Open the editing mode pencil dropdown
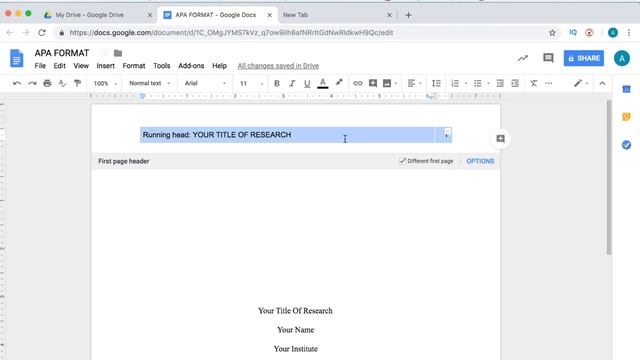640x360 pixels. tap(581, 83)
